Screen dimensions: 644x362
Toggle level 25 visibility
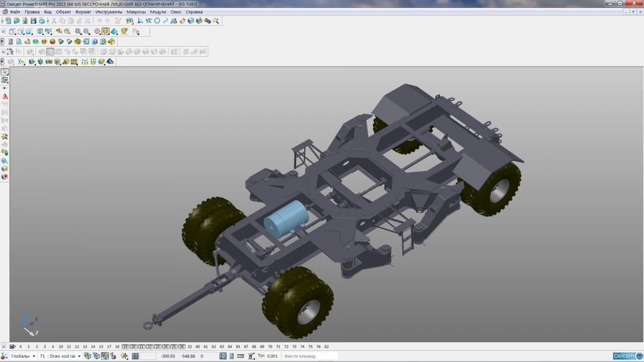point(173,346)
